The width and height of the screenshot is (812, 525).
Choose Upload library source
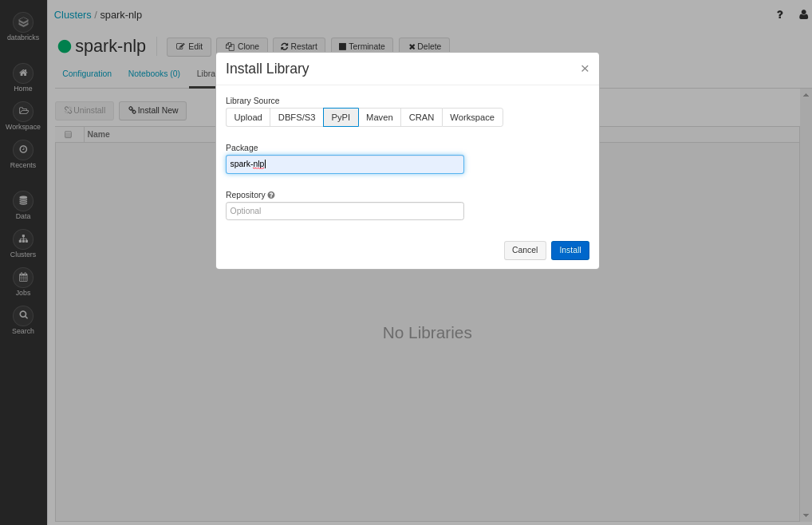pyautogui.click(x=248, y=117)
